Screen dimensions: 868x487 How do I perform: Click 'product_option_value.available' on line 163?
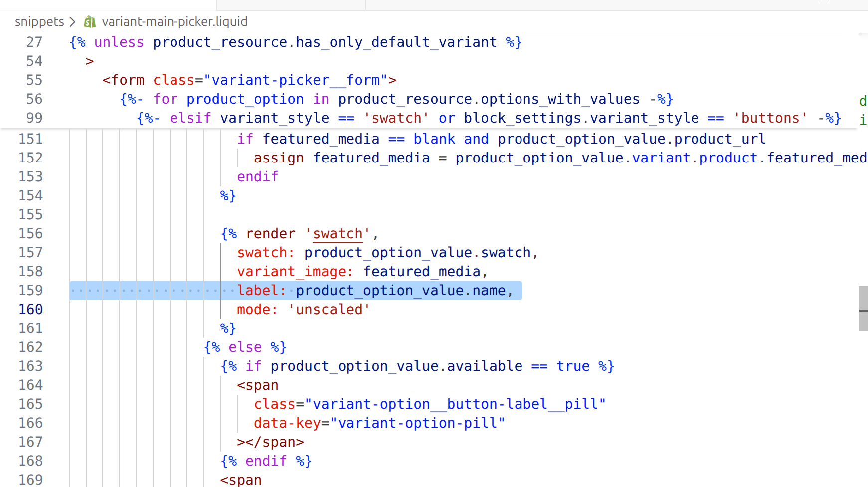(x=396, y=366)
